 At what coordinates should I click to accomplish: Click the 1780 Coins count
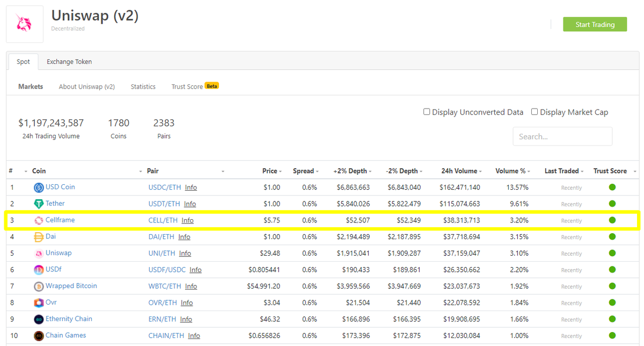tap(119, 123)
